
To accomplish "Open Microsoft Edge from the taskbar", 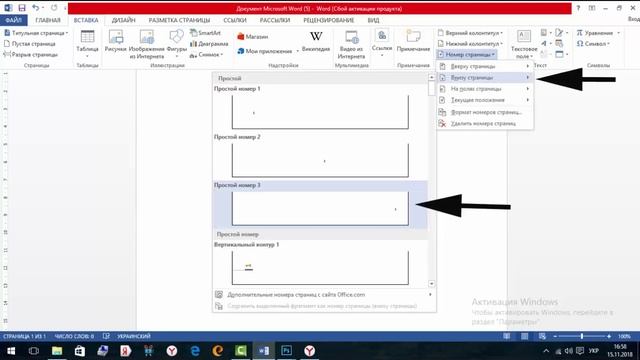I will (195, 351).
